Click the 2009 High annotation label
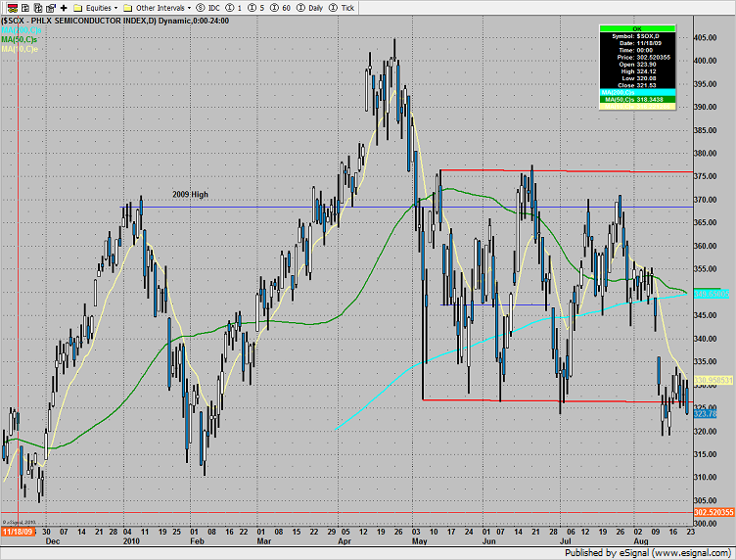The image size is (736, 560). coord(190,194)
